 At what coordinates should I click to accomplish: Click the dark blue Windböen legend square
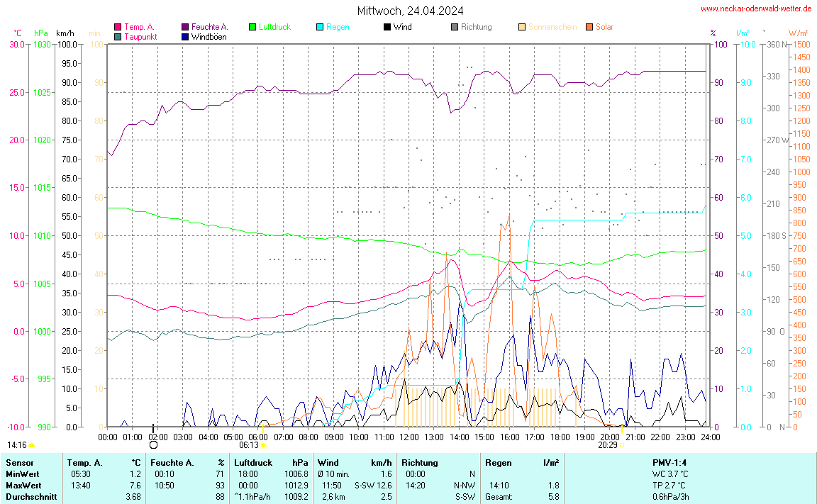click(x=185, y=36)
